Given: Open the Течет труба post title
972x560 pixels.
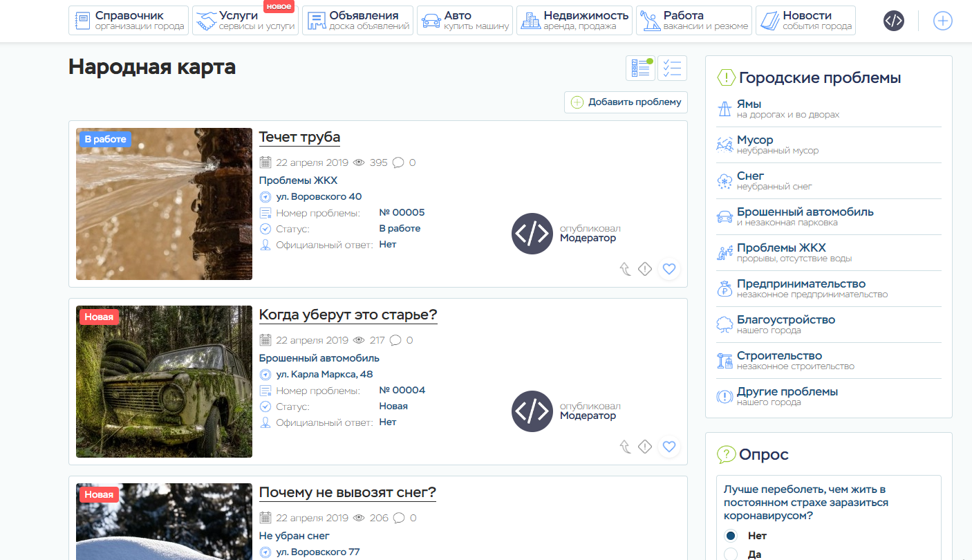Looking at the screenshot, I should (x=299, y=137).
